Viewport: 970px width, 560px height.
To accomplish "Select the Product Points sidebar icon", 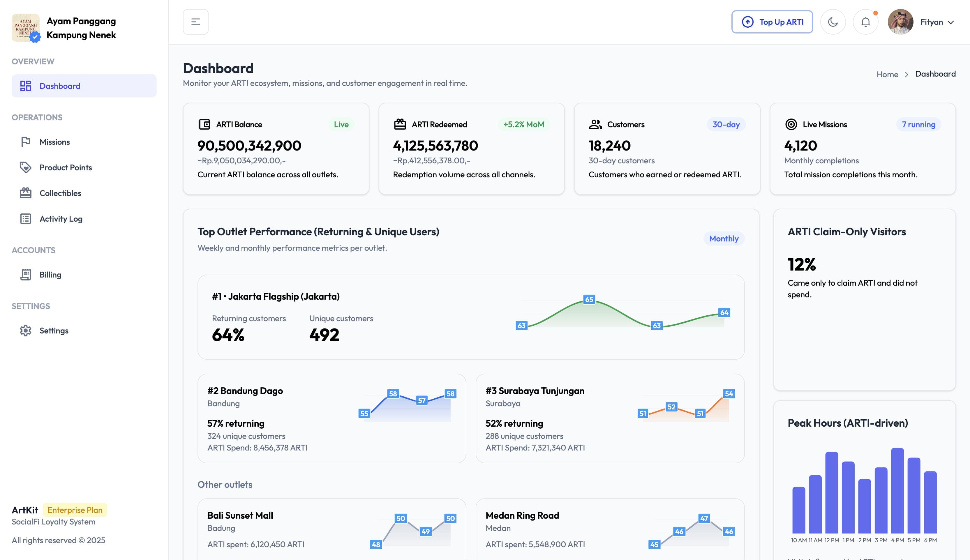I will pyautogui.click(x=25, y=167).
